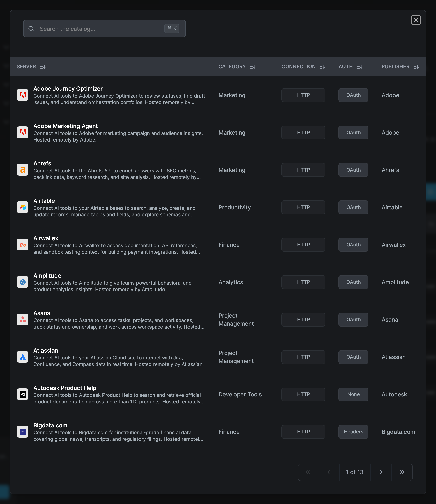The height and width of the screenshot is (504, 436).
Task: Open the Atlassian server title
Action: pos(46,351)
